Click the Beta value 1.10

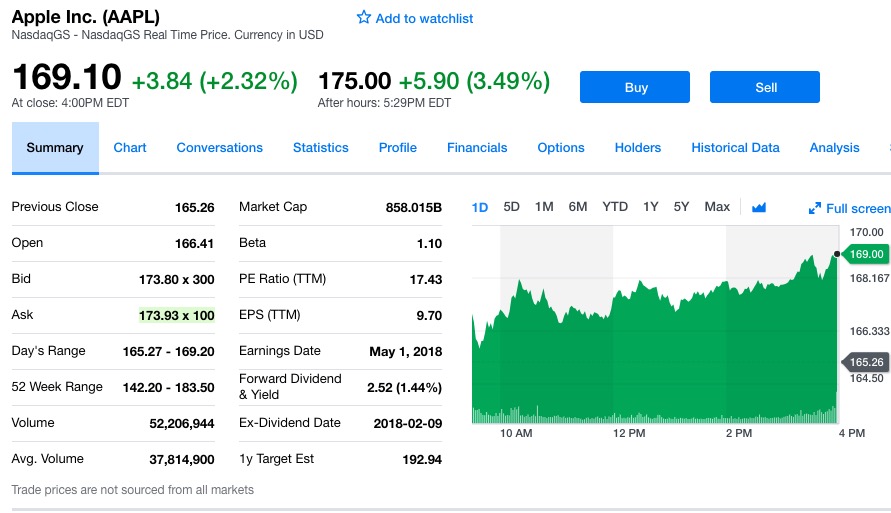point(429,244)
